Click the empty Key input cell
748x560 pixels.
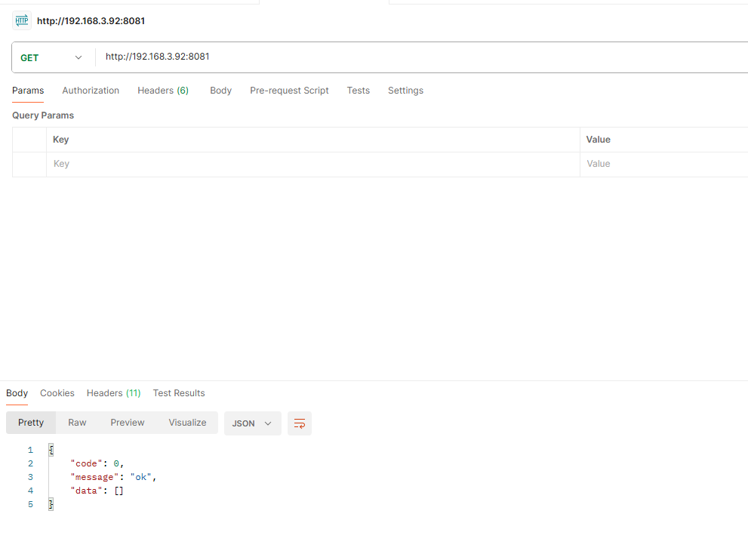coord(313,164)
